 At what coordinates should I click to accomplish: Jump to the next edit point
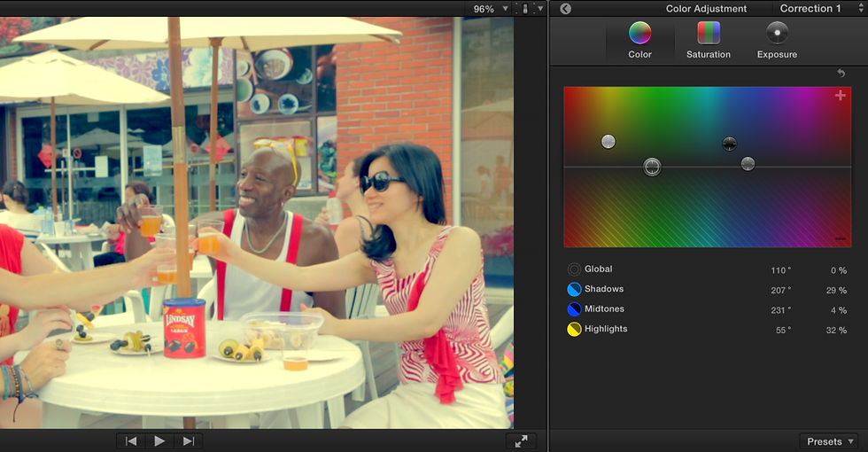click(x=188, y=440)
